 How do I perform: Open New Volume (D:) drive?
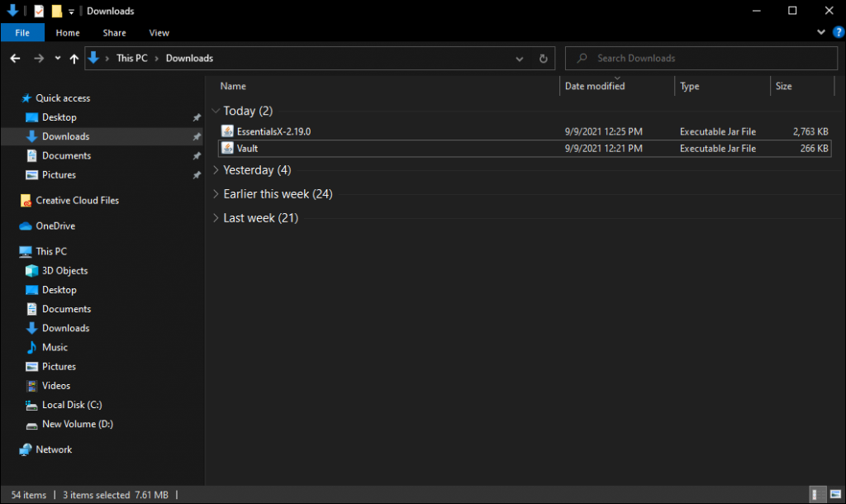69,424
